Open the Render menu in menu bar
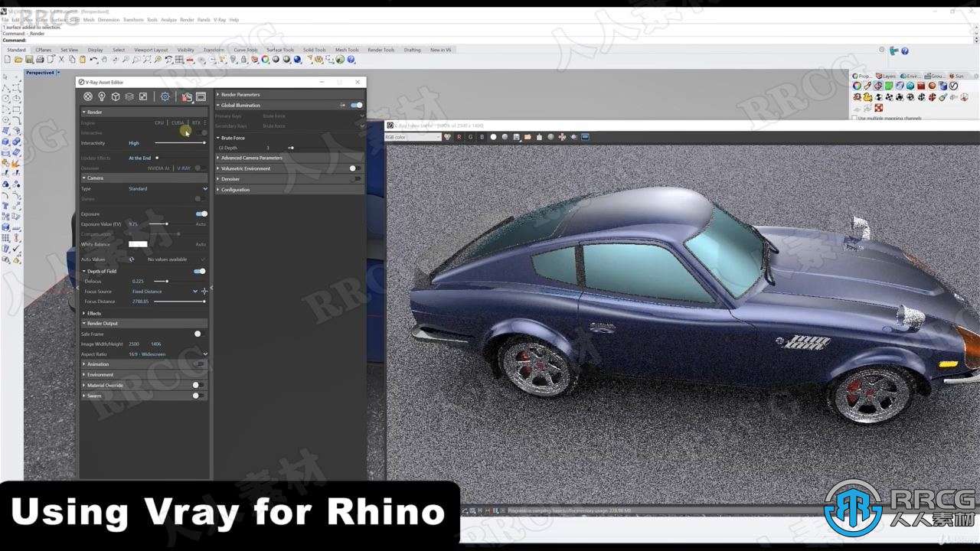 tap(187, 20)
